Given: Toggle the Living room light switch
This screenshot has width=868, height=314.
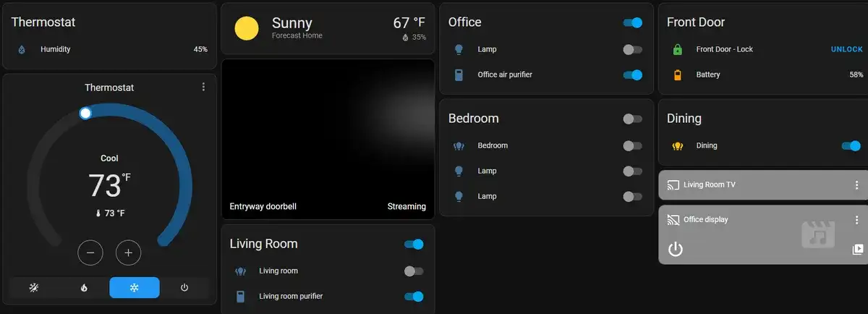Looking at the screenshot, I should pos(414,271).
